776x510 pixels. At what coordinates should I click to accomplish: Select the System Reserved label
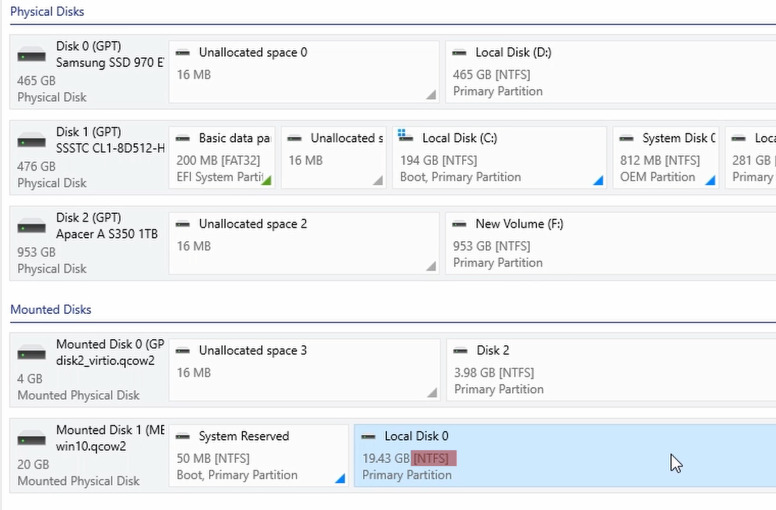pos(244,436)
